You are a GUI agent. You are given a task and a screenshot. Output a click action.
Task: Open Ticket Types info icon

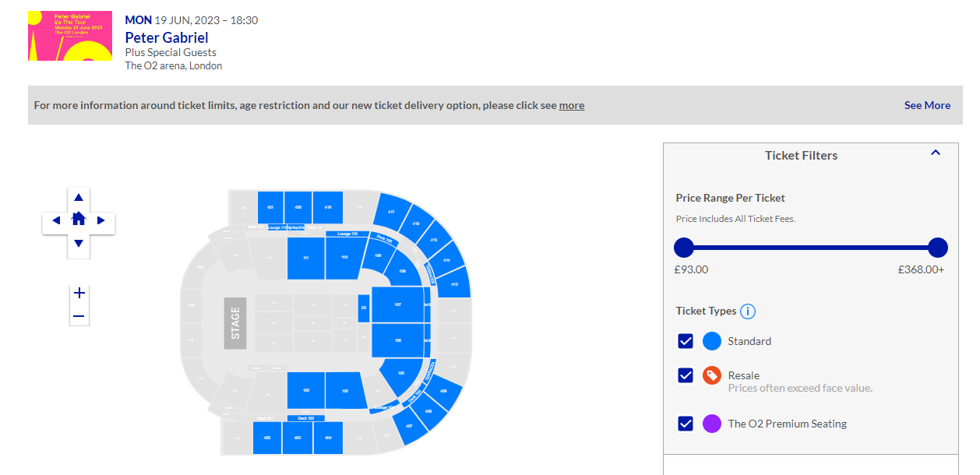748,311
